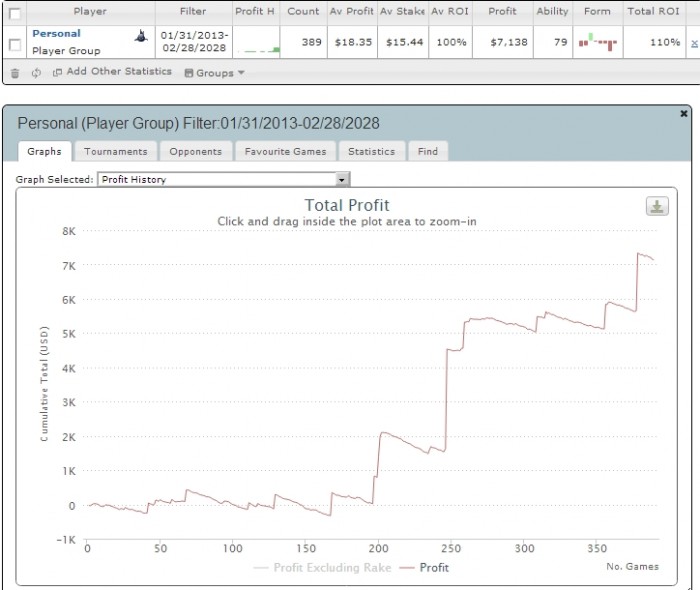This screenshot has height=590, width=700.
Task: Click the trash delete icon
Action: (15, 73)
